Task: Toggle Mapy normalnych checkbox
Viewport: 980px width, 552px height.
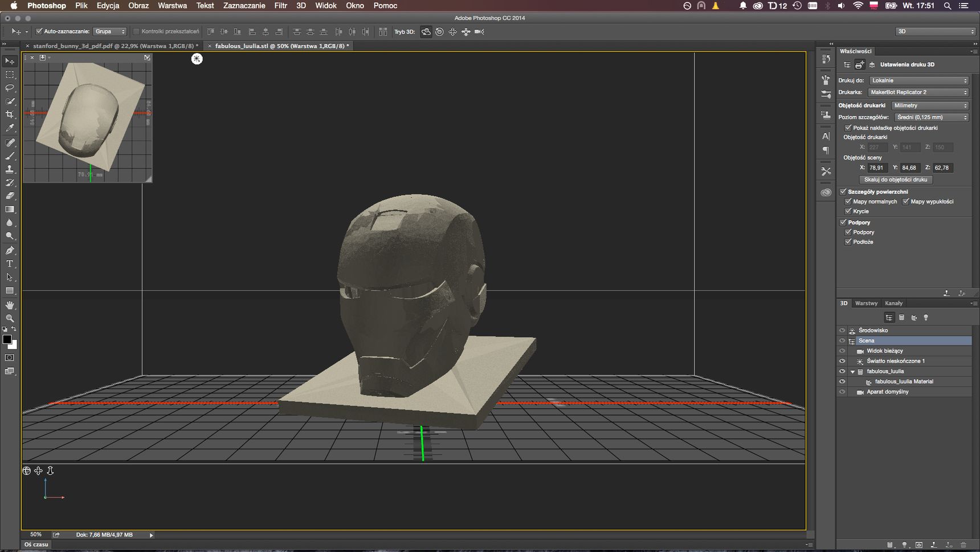Action: pos(848,201)
